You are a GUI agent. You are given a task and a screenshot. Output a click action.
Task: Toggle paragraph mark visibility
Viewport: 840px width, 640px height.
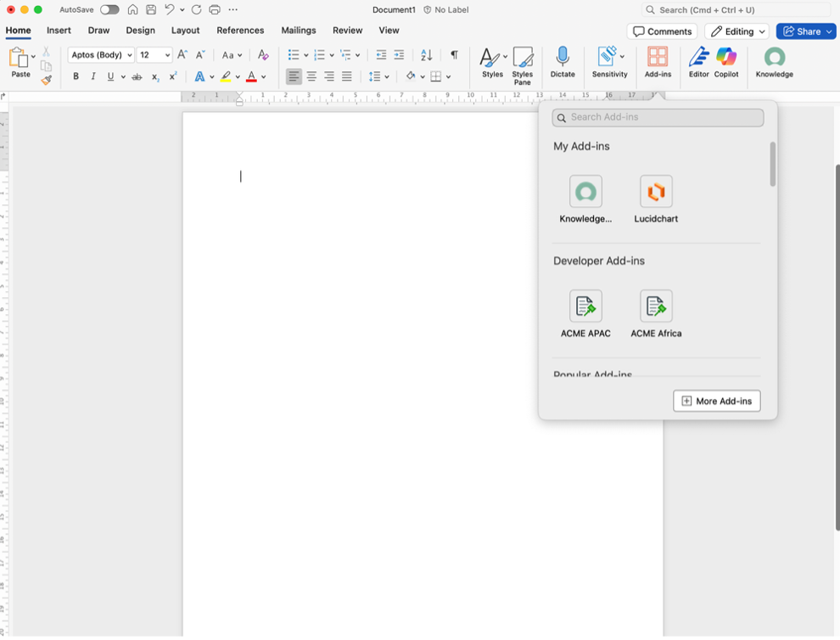tap(454, 55)
